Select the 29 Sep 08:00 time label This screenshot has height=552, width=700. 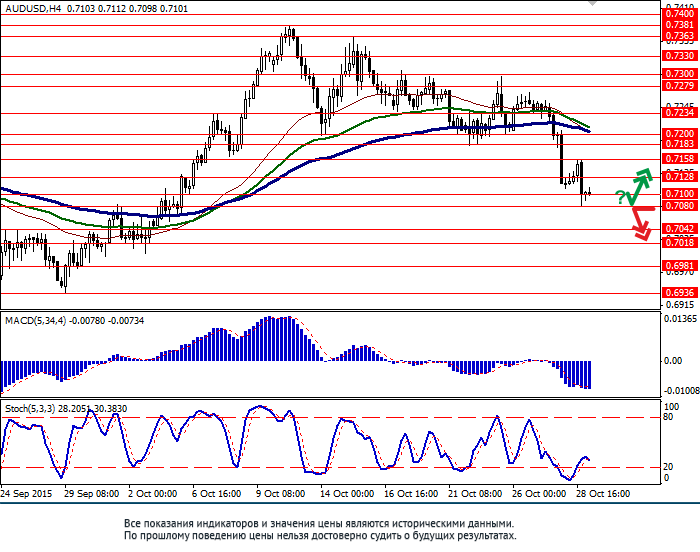coord(92,494)
